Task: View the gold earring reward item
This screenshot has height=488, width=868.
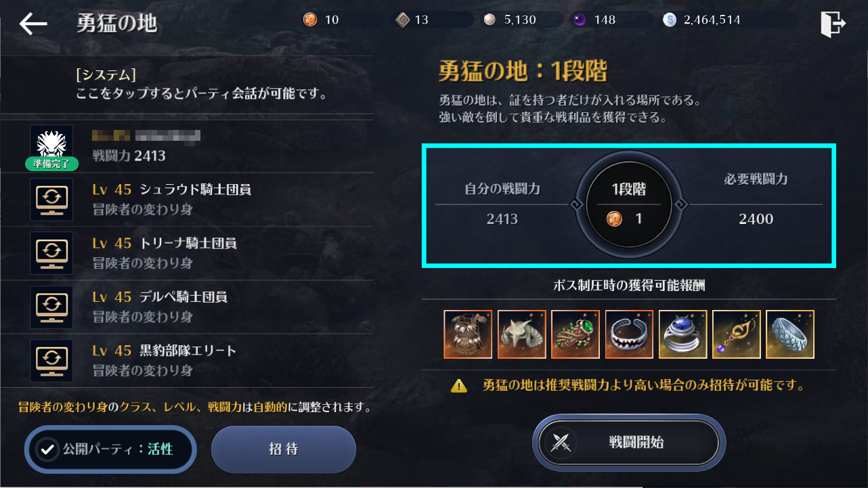Action: 737,334
